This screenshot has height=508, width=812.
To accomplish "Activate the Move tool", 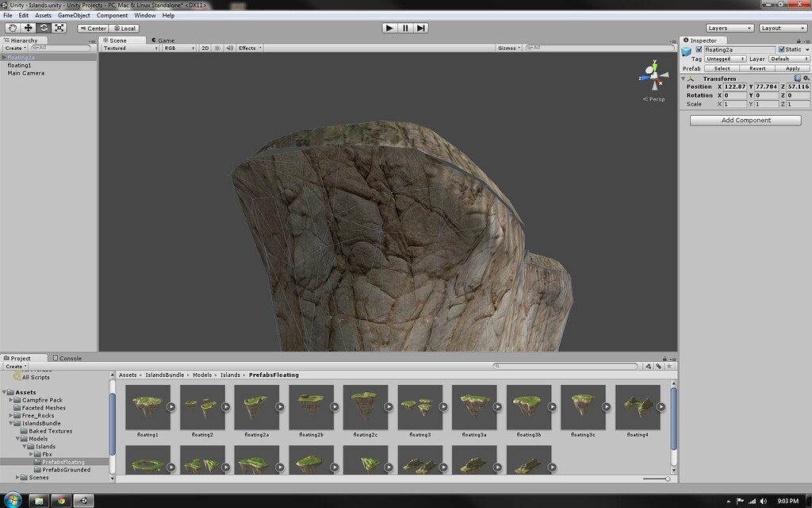I will click(27, 27).
